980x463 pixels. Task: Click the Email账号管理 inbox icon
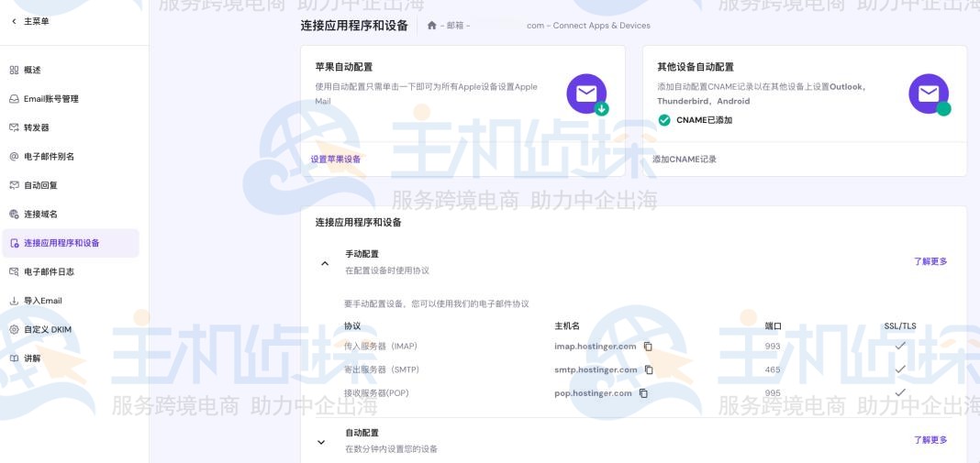[x=14, y=99]
